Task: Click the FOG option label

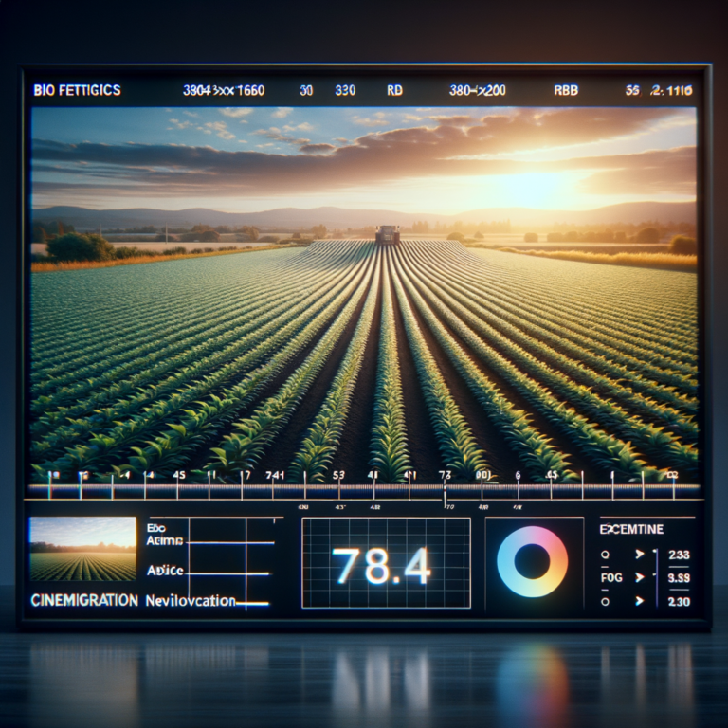Action: [x=611, y=577]
